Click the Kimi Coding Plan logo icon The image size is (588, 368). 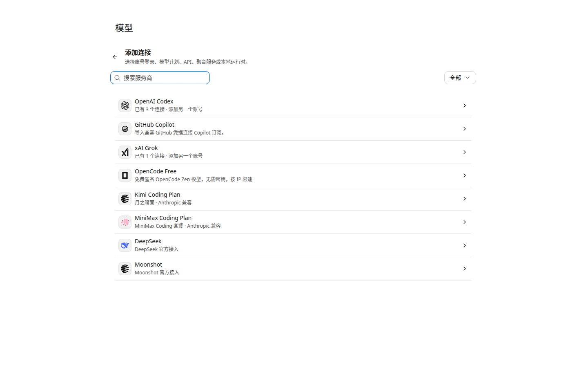point(125,199)
